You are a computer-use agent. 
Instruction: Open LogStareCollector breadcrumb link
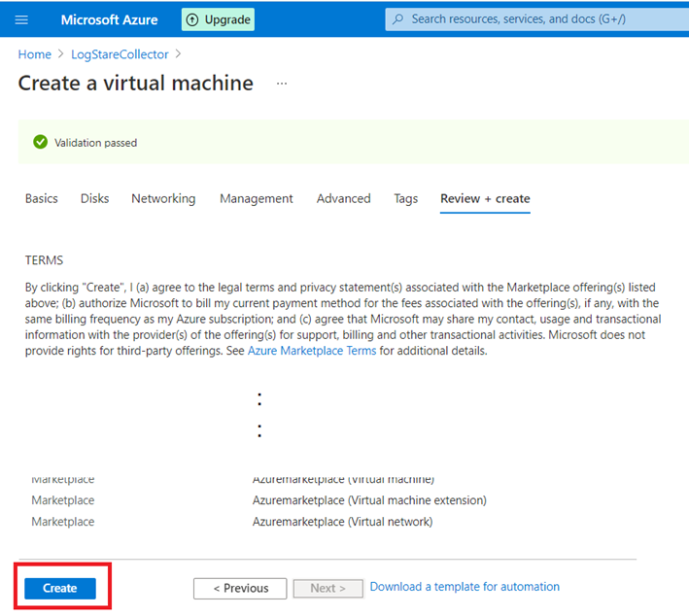click(x=120, y=54)
